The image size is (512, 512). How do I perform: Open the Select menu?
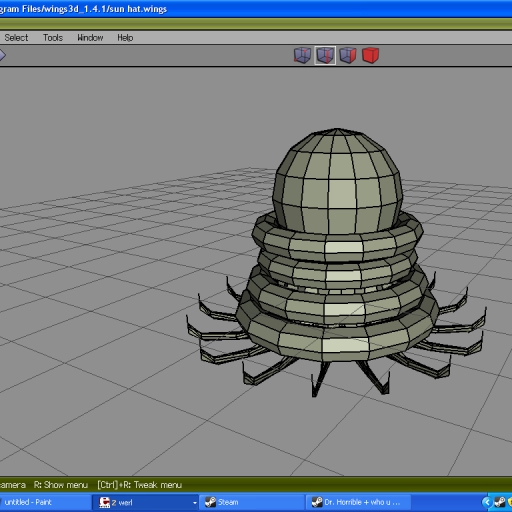click(x=16, y=38)
